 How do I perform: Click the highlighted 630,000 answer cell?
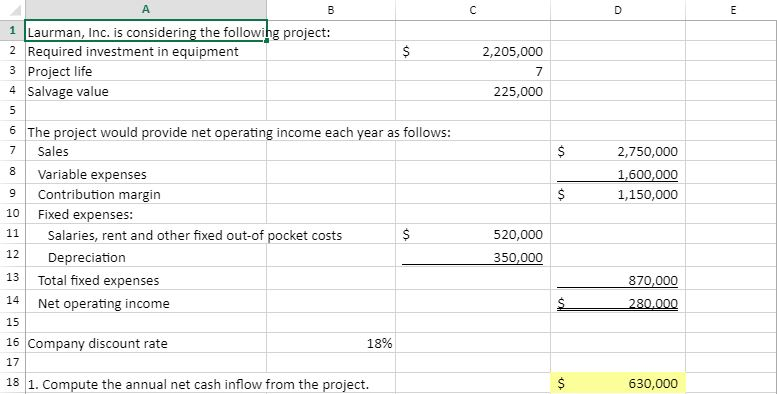(x=617, y=383)
